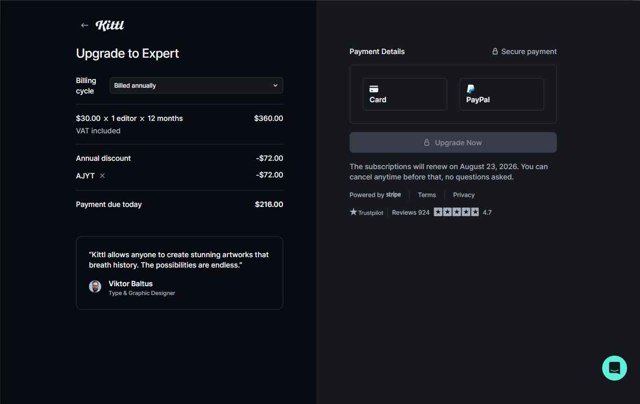Click the Payment due today $216.00 amount

tap(269, 204)
